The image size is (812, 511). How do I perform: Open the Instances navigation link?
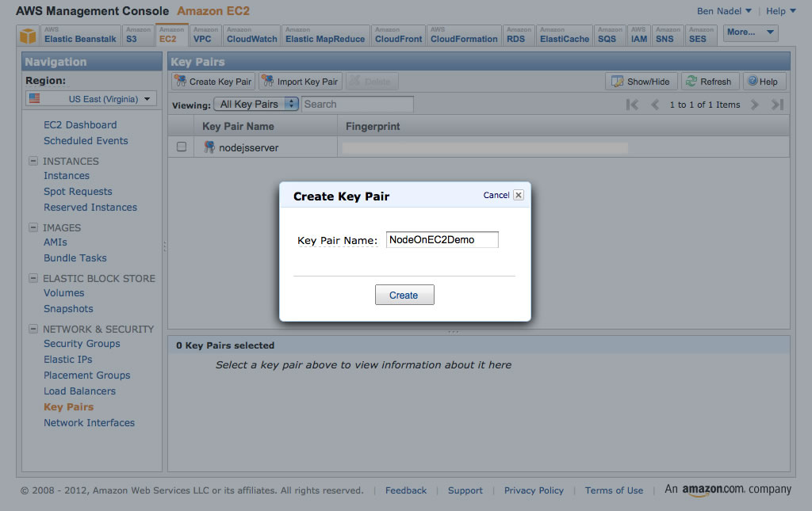pyautogui.click(x=67, y=176)
